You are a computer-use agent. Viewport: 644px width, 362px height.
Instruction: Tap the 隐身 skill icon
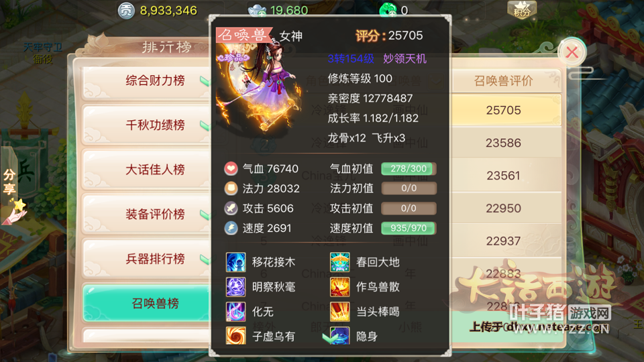(339, 336)
